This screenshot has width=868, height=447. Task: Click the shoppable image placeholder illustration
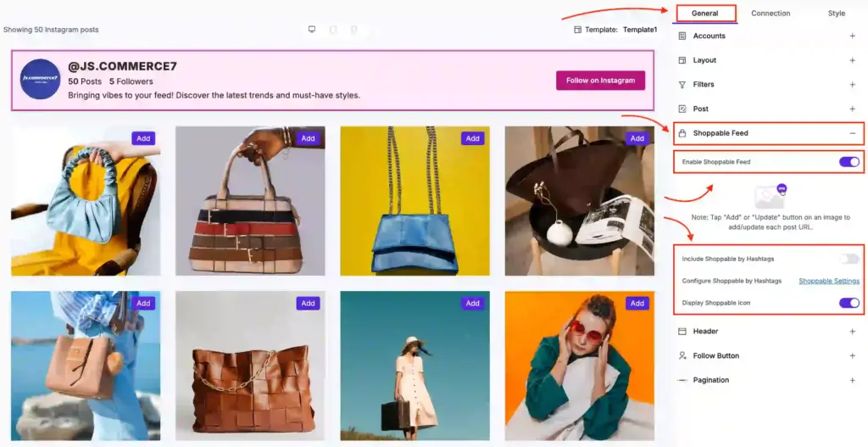tap(771, 196)
